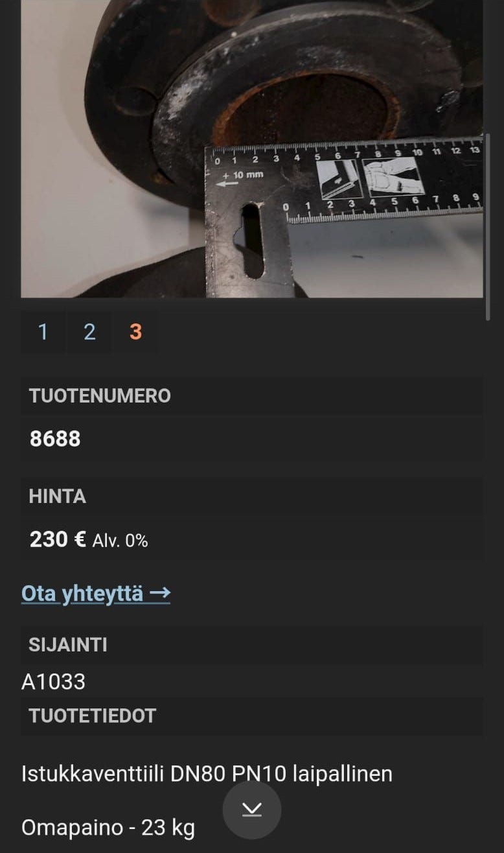Image resolution: width=504 pixels, height=853 pixels.
Task: Click the Istukkaventtiili DN80 PN10 description
Action: [207, 774]
